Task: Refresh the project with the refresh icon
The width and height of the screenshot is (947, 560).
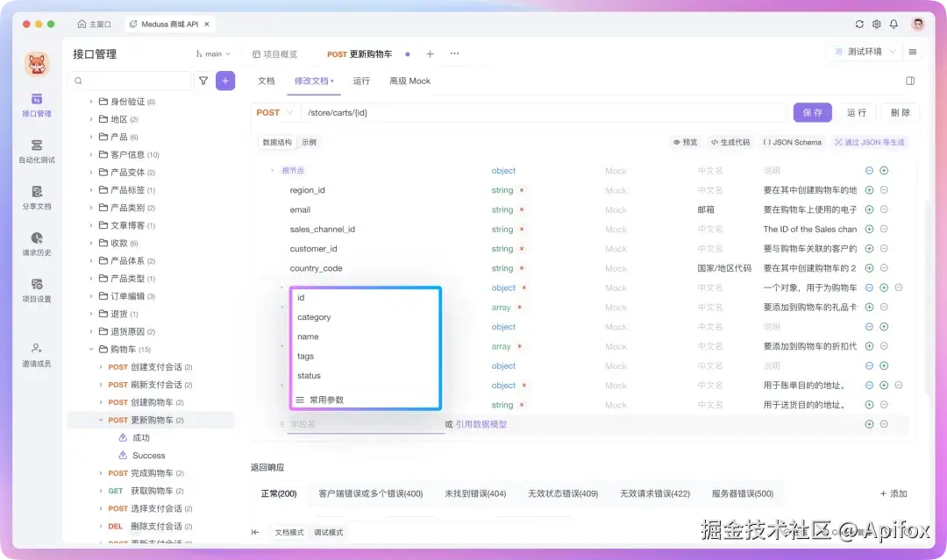Action: 859,25
